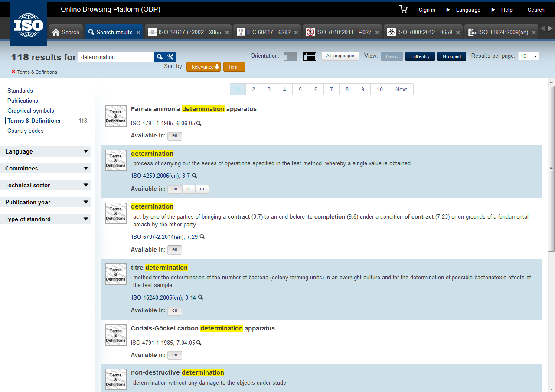Click Sign in link
Image resolution: width=555 pixels, height=392 pixels.
click(x=427, y=10)
